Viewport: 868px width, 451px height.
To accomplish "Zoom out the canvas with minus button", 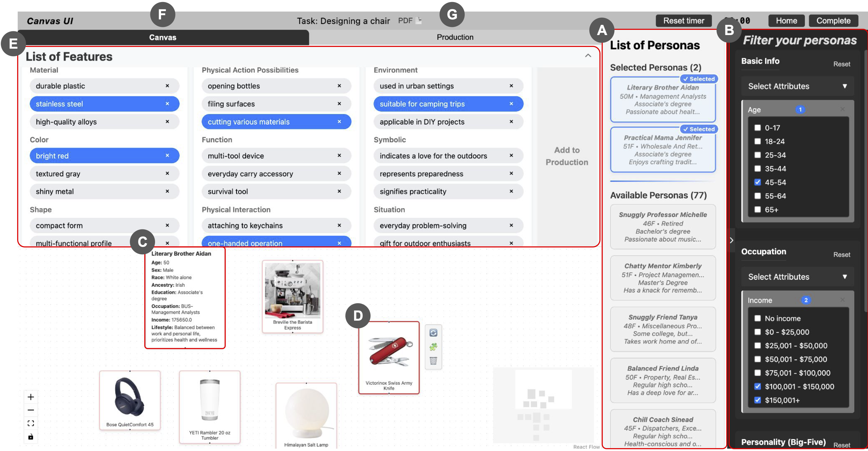I will tap(31, 410).
